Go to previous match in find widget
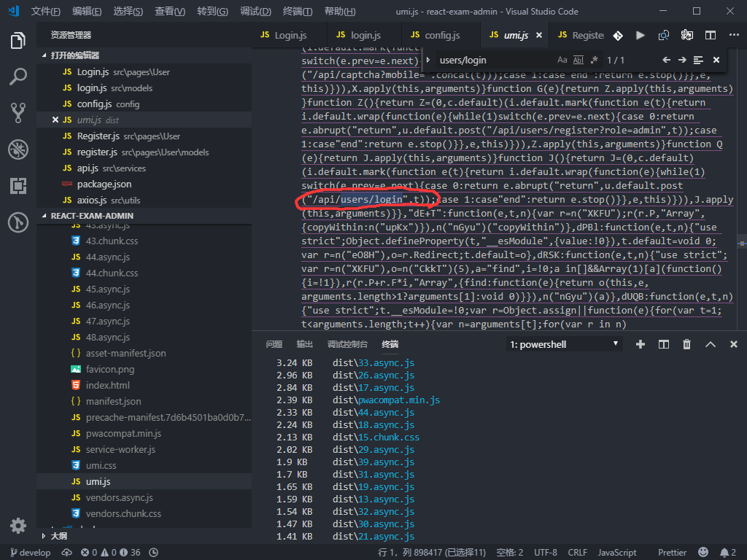 pyautogui.click(x=667, y=60)
